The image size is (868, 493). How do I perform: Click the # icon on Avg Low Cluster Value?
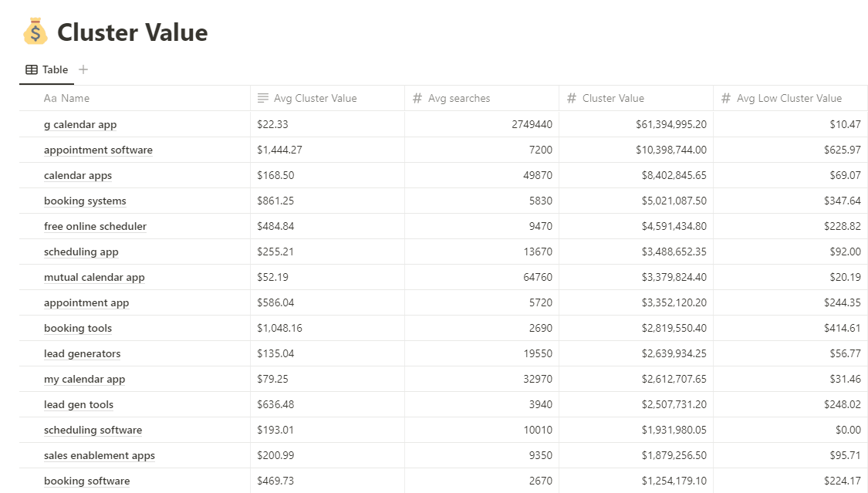pos(725,98)
